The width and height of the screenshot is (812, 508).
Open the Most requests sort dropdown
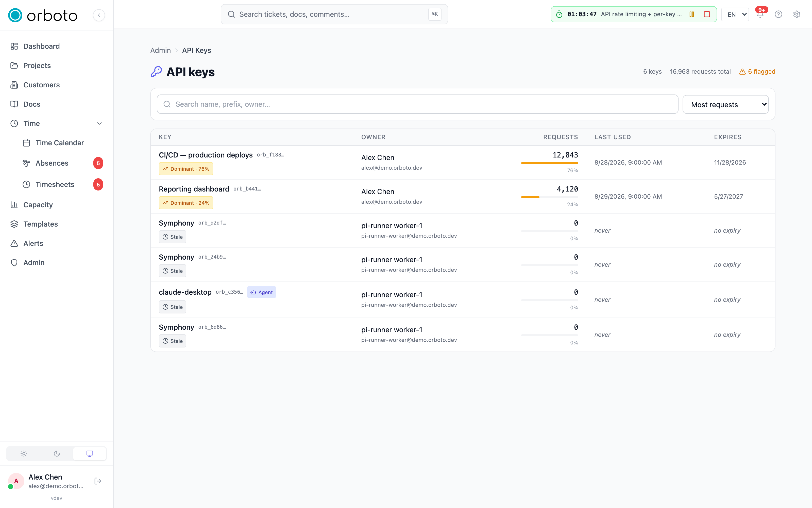tap(725, 104)
